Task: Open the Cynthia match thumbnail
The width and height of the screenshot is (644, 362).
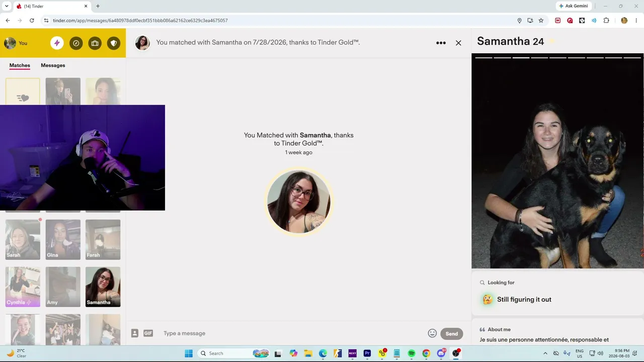Action: pos(23,287)
